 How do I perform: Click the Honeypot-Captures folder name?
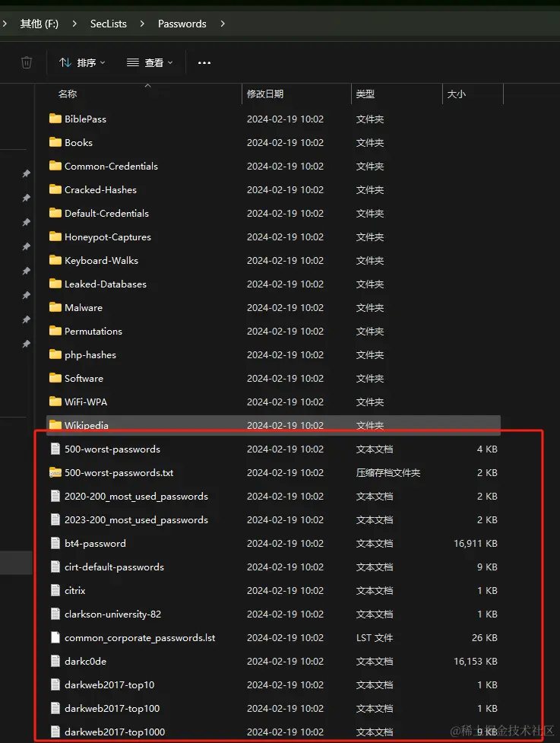pos(108,237)
